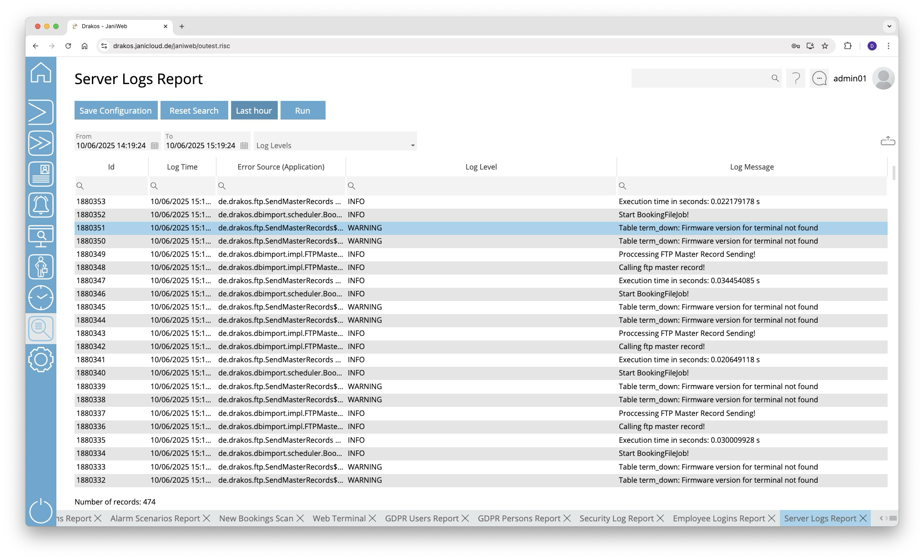Click the home icon in sidebar
This screenshot has width=924, height=560.
coord(41,73)
